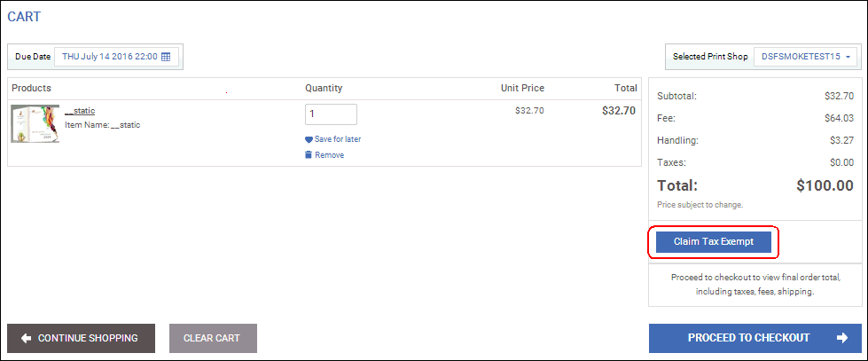Expand the Selected Print Shop dropdown caret
868x361 pixels.
[x=848, y=57]
